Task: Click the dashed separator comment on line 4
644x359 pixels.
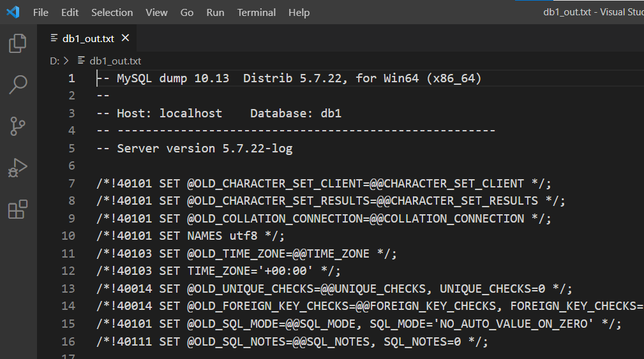Action: pyautogui.click(x=296, y=131)
